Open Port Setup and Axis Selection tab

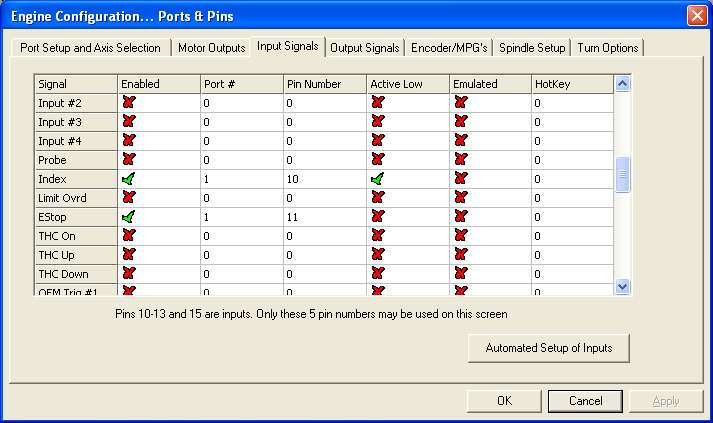90,48
